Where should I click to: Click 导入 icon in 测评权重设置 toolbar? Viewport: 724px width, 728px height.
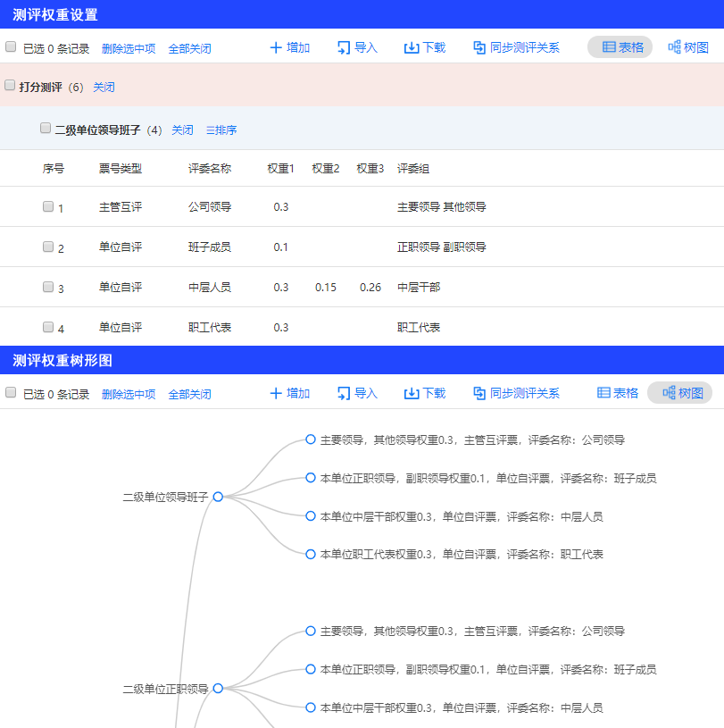click(x=344, y=48)
